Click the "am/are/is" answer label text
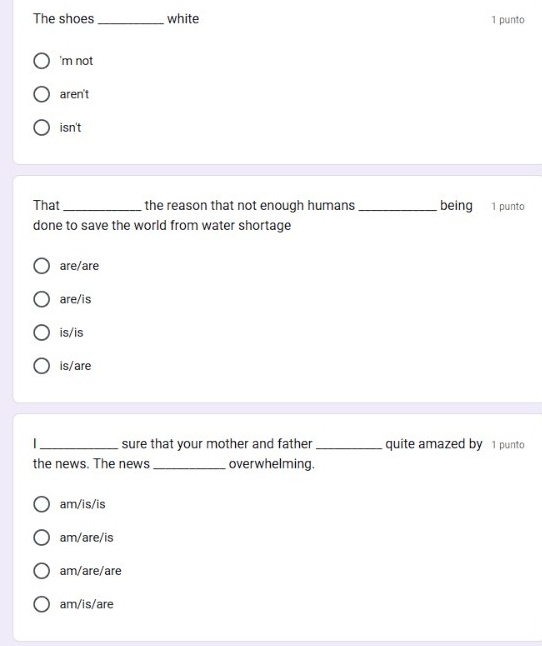This screenshot has width=542, height=646. point(86,538)
